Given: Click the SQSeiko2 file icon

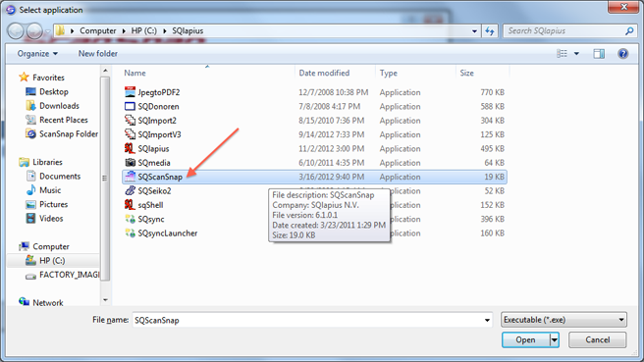Looking at the screenshot, I should pos(130,190).
